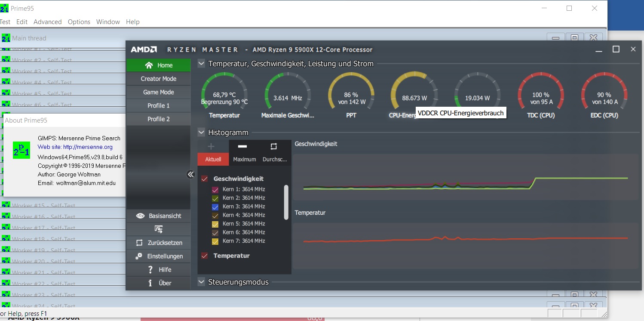
Task: Open the Über about entry
Action: [x=158, y=283]
